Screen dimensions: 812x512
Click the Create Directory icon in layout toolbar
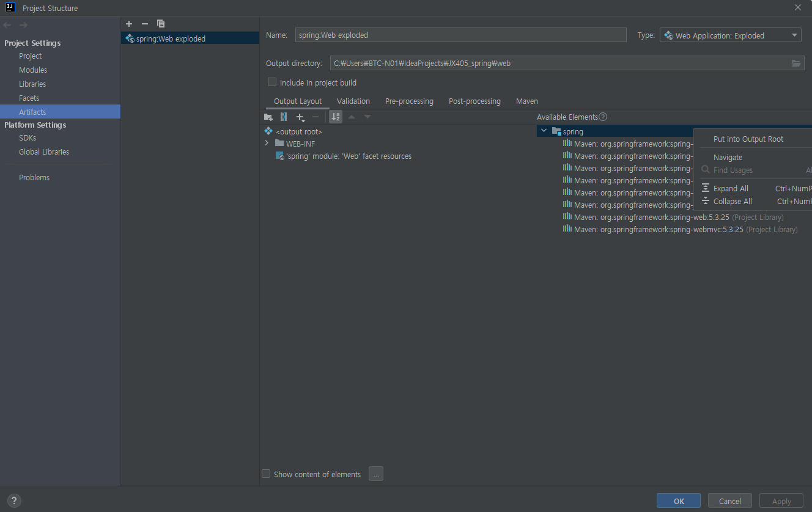pos(268,117)
